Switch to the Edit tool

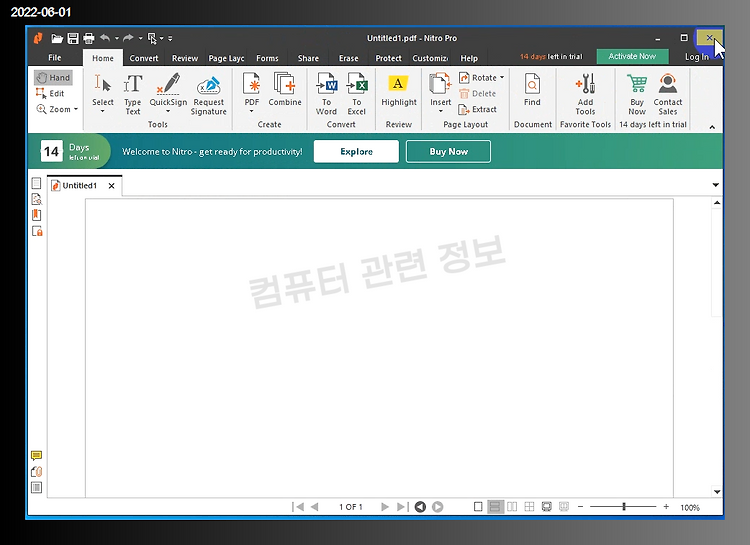50,94
